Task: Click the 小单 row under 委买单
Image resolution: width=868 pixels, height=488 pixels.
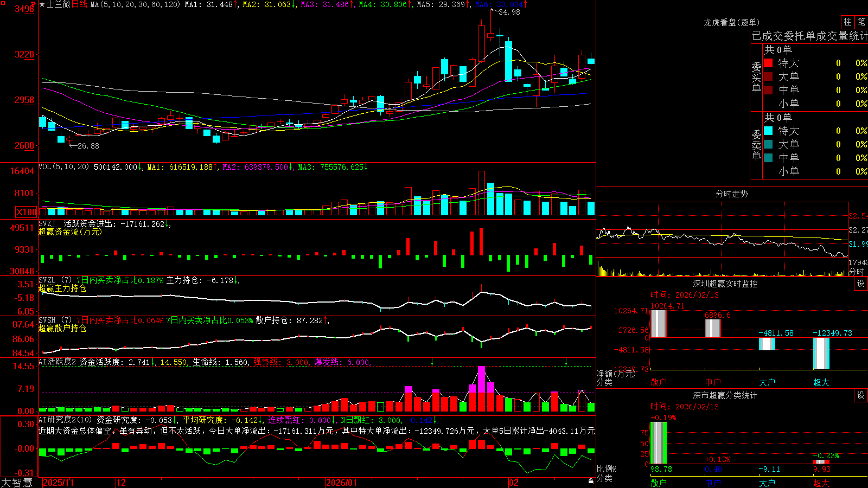Action: pos(815,104)
